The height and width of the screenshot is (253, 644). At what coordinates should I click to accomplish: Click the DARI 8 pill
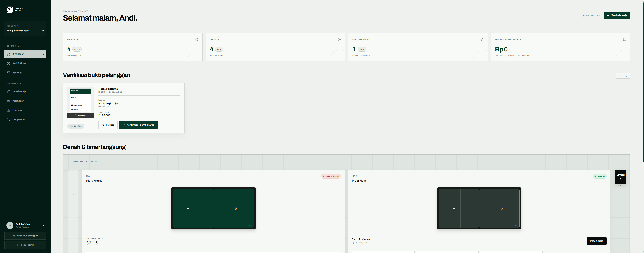[x=77, y=49]
